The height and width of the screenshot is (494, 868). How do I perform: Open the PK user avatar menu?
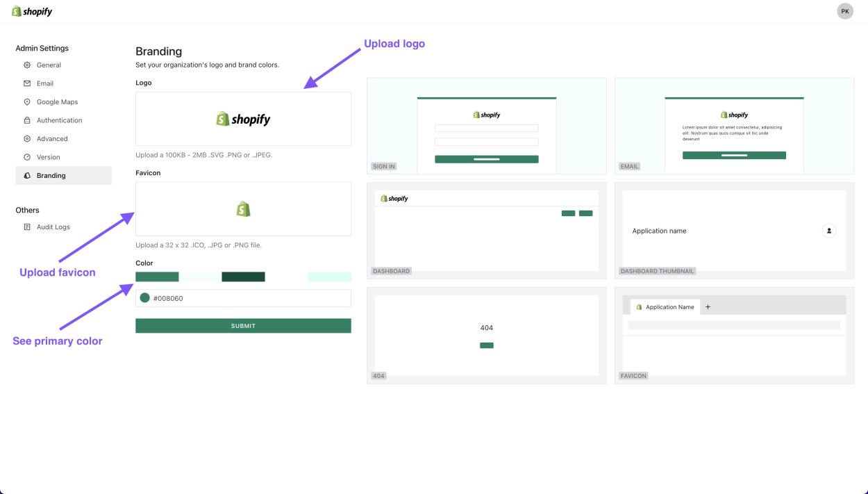click(x=845, y=11)
